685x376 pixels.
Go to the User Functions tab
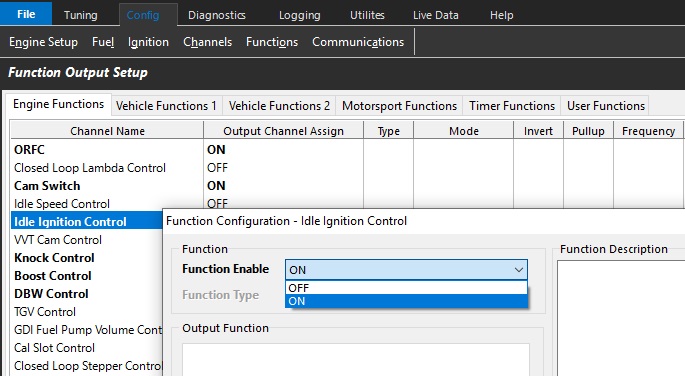[605, 106]
